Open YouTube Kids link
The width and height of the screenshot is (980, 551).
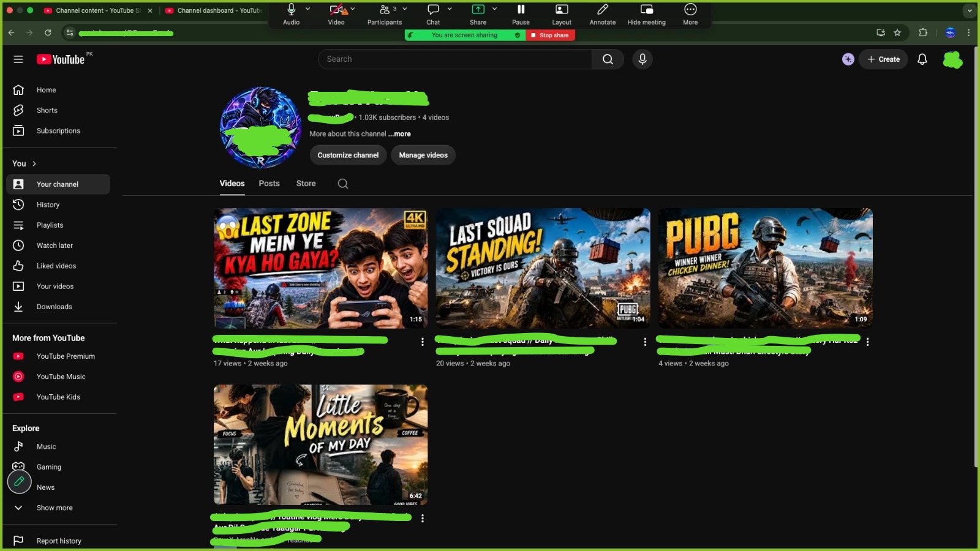(x=58, y=397)
